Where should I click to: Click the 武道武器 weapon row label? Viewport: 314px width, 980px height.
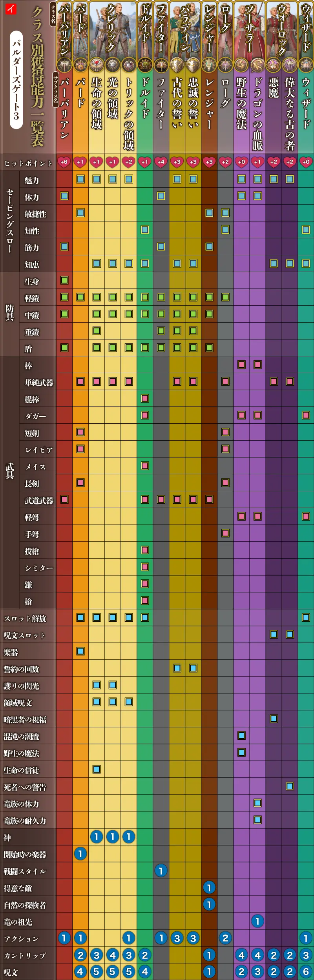pyautogui.click(x=39, y=501)
